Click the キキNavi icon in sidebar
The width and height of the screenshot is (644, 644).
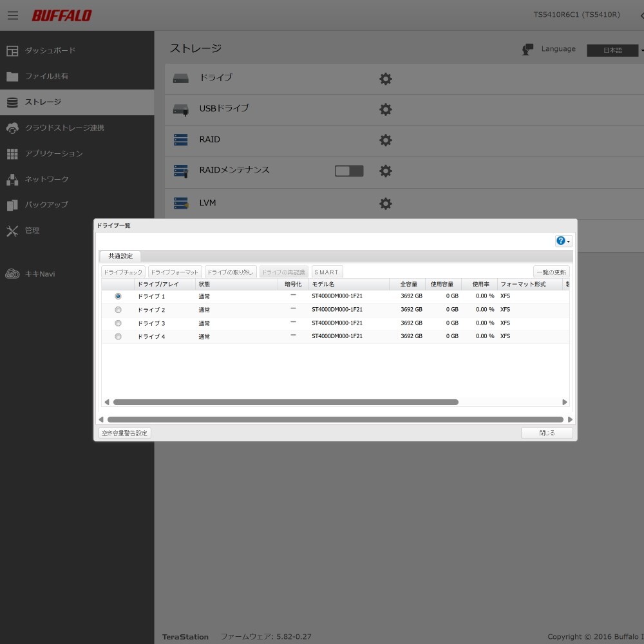pyautogui.click(x=12, y=274)
